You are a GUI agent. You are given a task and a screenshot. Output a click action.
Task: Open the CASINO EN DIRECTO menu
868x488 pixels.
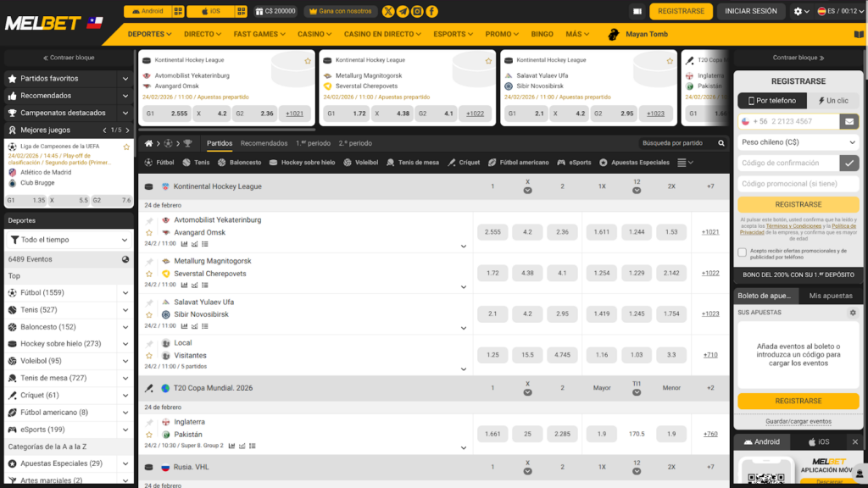coord(383,35)
